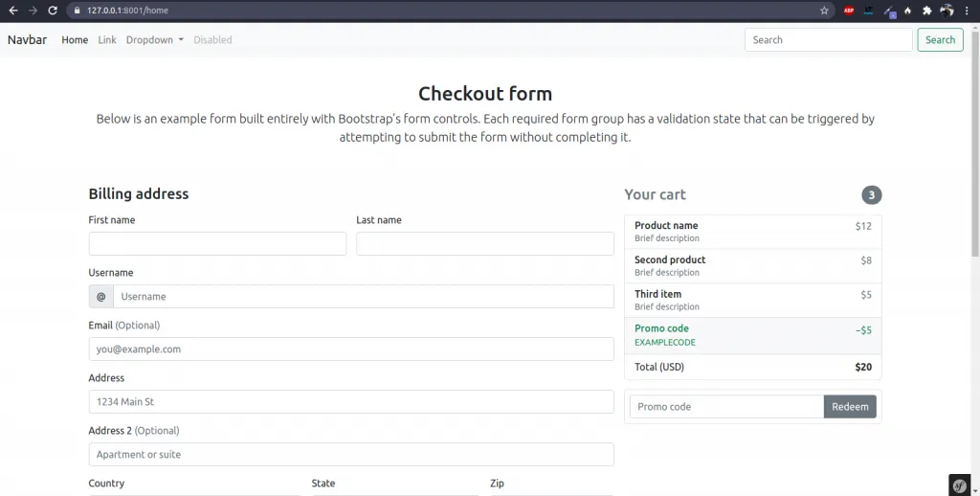Select the Link navbar item
Image resolution: width=980 pixels, height=496 pixels.
107,40
